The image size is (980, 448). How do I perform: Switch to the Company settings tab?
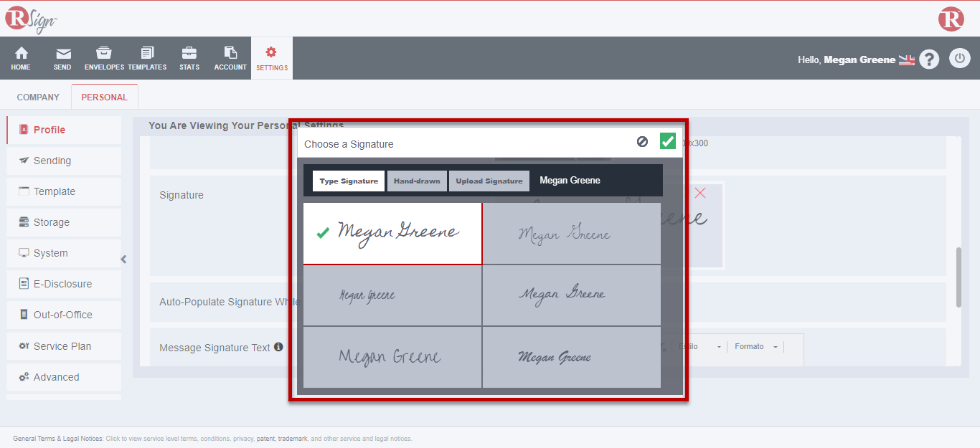coord(38,97)
